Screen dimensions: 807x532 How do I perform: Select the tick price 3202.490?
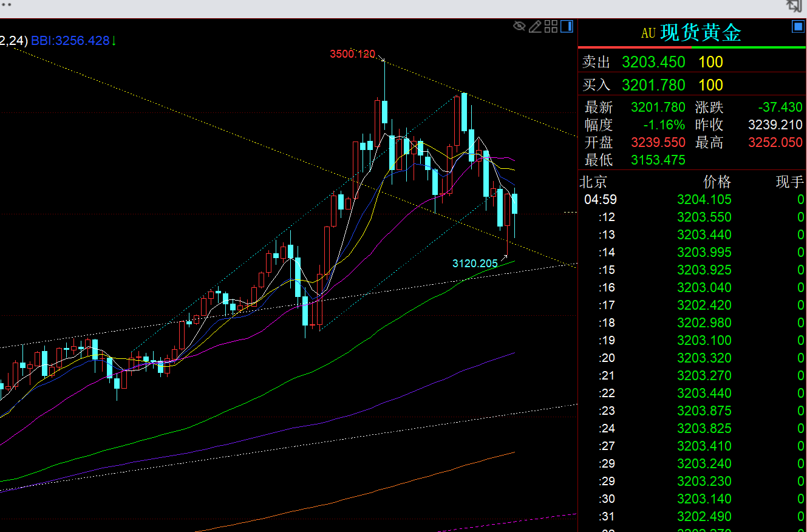click(704, 516)
